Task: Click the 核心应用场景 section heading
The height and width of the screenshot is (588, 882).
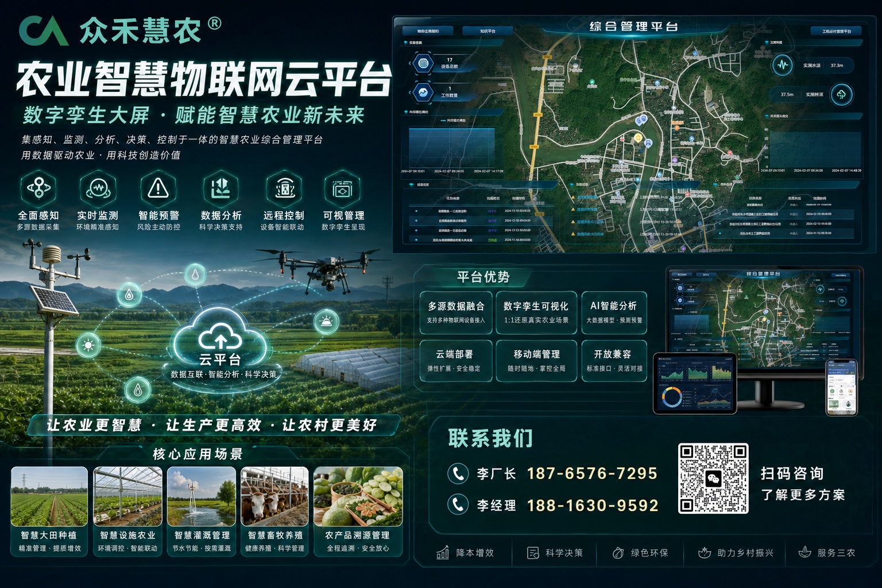Action: (x=198, y=454)
